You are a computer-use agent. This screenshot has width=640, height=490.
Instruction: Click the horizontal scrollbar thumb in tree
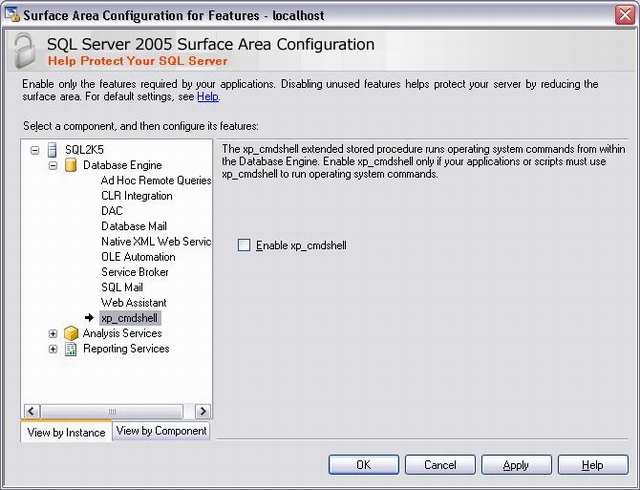point(112,411)
